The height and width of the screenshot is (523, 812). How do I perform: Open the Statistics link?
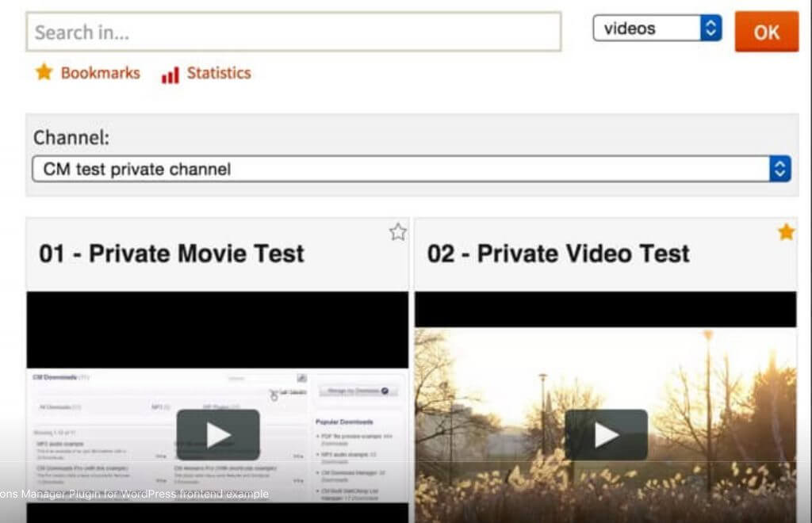tap(219, 73)
